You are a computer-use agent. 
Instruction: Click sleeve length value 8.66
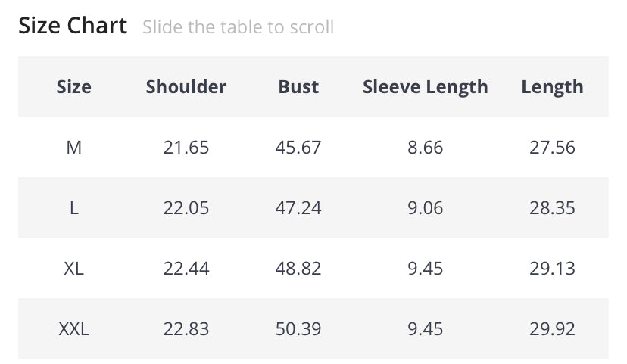click(426, 148)
